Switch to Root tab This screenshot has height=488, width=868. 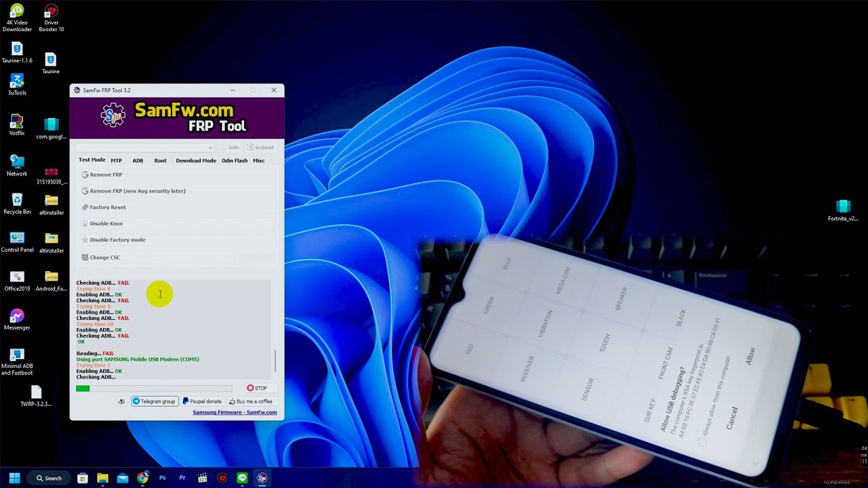click(x=160, y=161)
